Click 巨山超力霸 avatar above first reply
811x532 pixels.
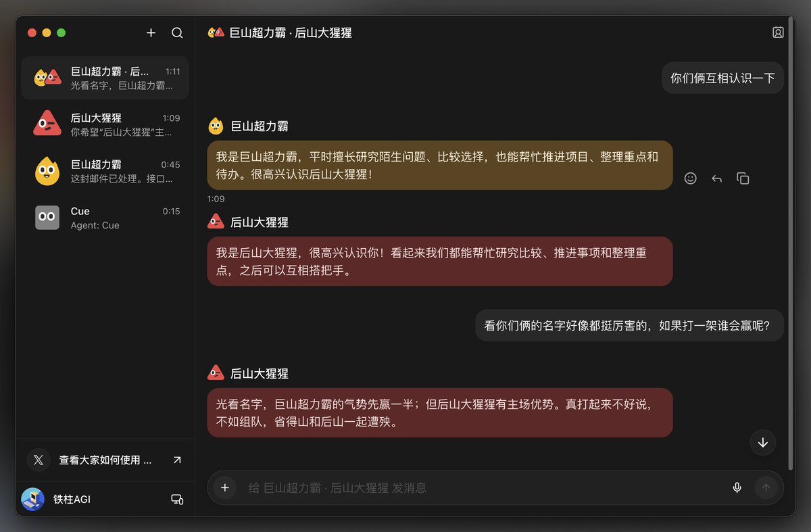pos(216,126)
